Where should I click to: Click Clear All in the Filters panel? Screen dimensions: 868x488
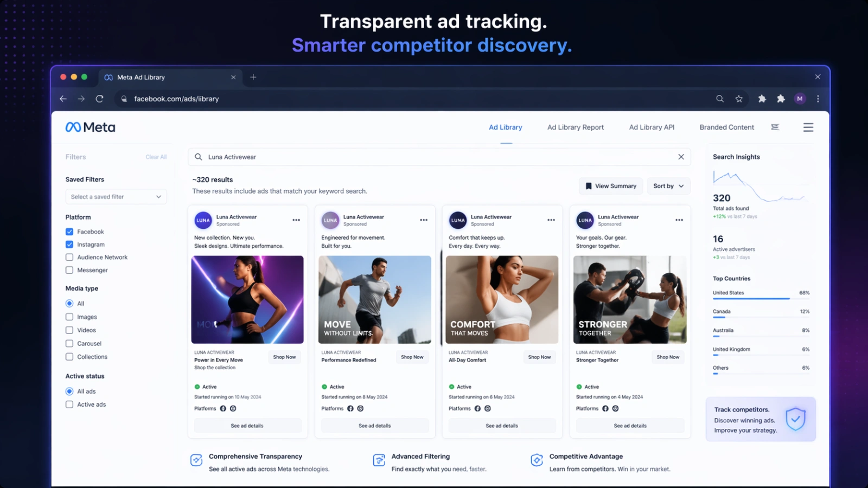[156, 157]
